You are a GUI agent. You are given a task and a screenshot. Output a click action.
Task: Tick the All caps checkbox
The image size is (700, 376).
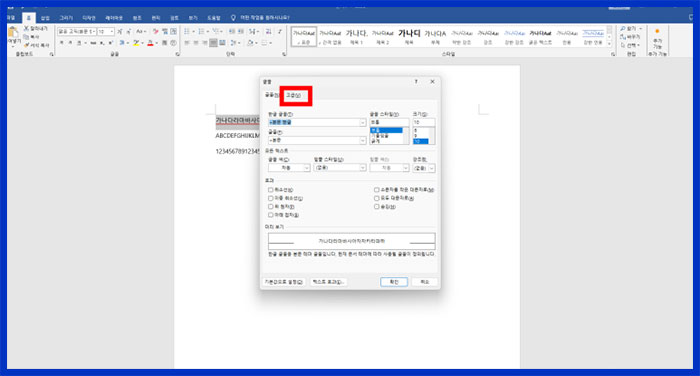tap(376, 198)
